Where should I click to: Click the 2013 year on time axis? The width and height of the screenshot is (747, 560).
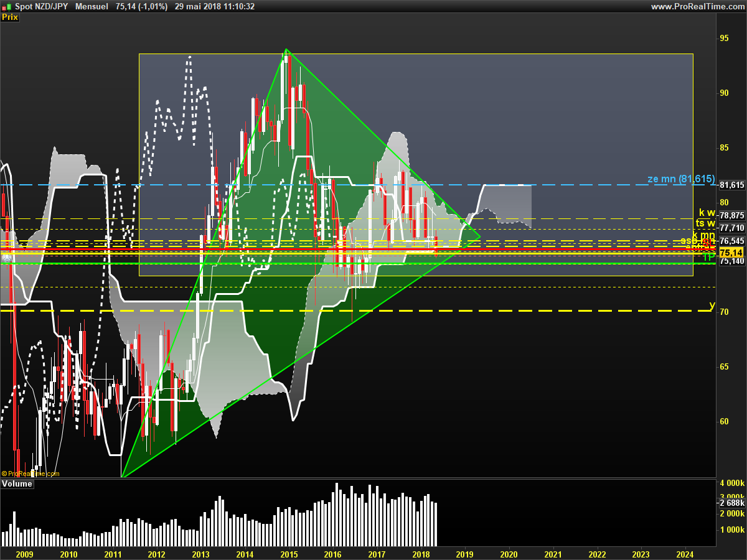pyautogui.click(x=200, y=554)
